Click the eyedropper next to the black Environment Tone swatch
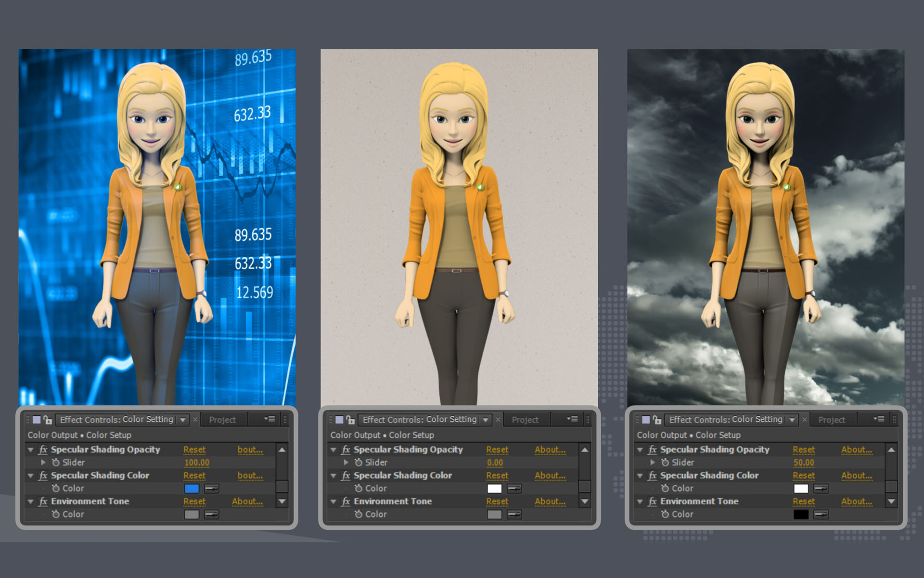924x578 pixels. coord(821,514)
